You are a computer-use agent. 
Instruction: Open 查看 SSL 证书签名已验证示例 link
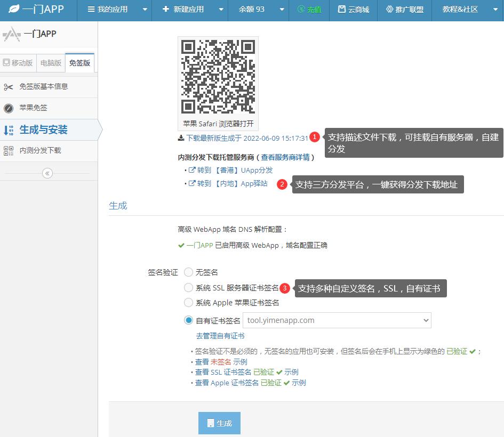247,372
